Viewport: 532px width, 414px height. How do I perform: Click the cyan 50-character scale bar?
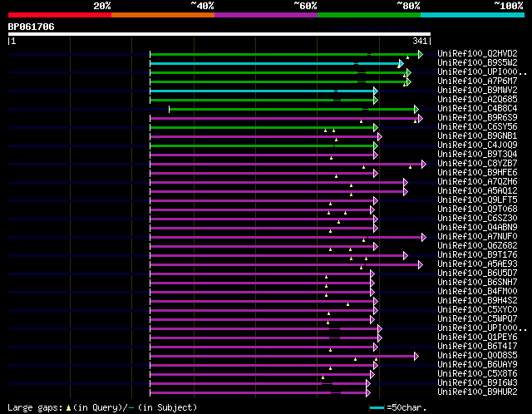pos(377,407)
